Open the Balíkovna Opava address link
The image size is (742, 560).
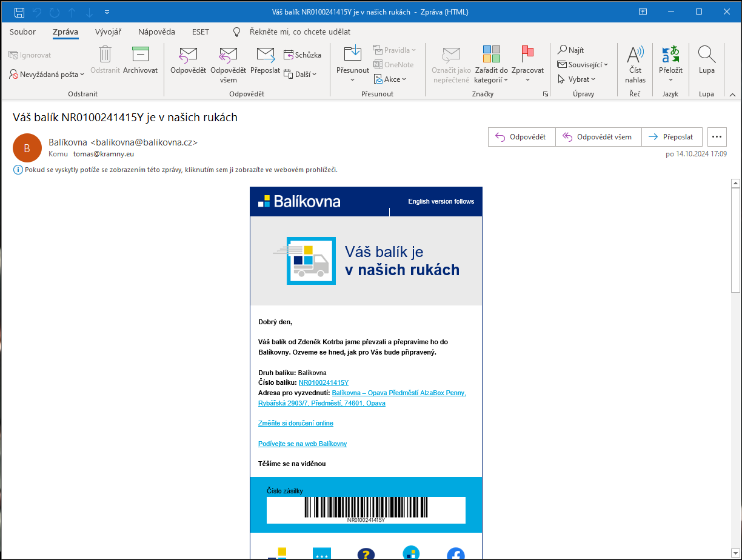coord(362,398)
